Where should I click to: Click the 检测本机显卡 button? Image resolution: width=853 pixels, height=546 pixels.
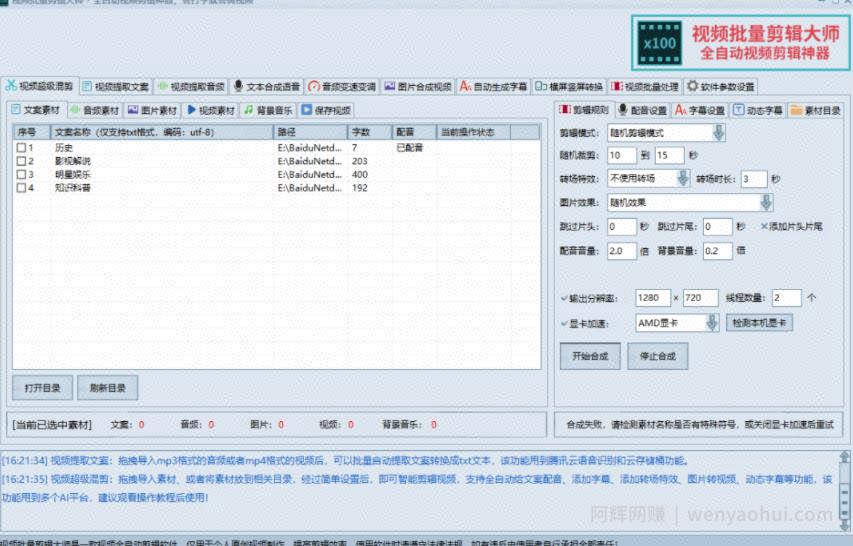tap(759, 323)
